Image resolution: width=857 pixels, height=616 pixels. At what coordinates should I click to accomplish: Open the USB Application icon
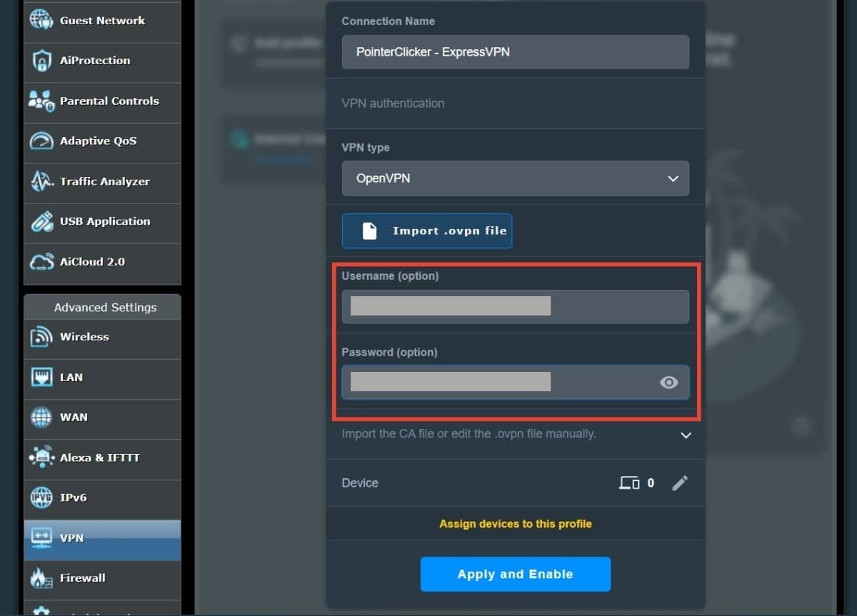[41, 221]
